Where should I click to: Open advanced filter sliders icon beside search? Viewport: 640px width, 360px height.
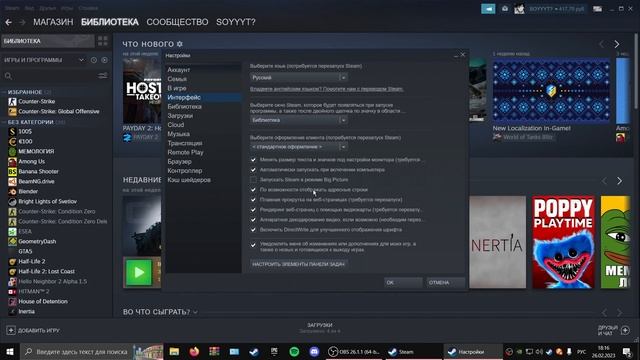103,76
